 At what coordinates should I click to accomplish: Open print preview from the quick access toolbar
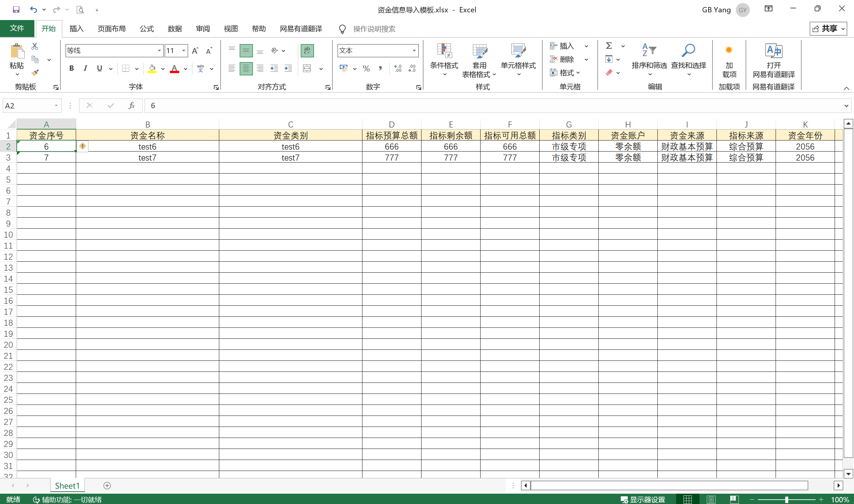click(80, 9)
